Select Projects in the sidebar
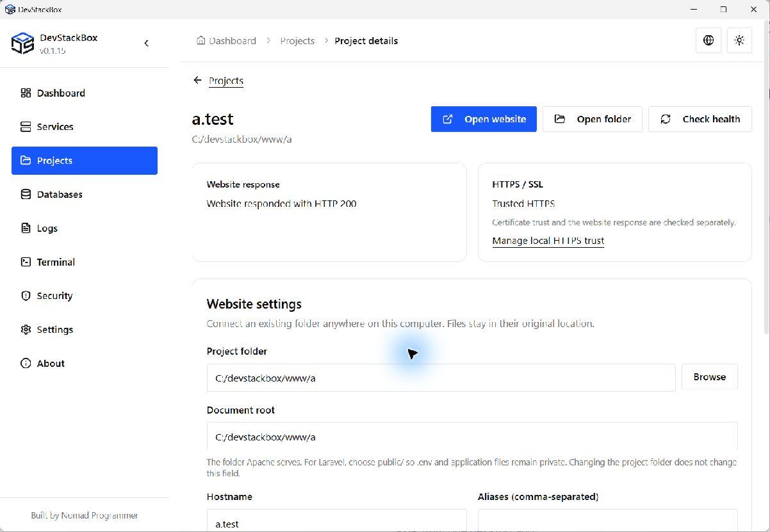The image size is (770, 532). pos(85,161)
